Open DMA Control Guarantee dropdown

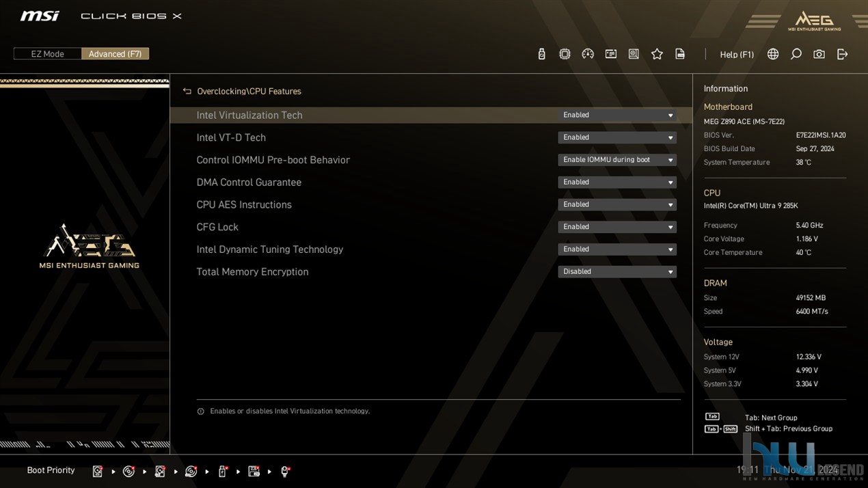617,182
